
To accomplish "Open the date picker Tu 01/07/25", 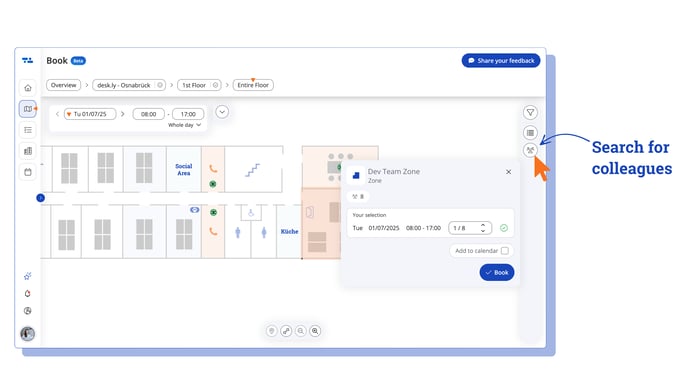I will (x=90, y=114).
